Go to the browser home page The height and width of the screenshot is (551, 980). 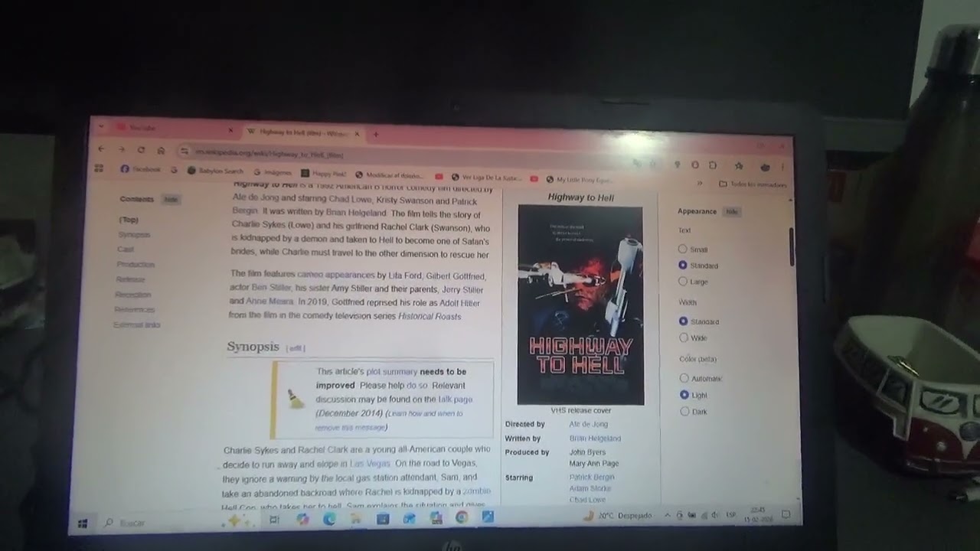click(x=161, y=151)
